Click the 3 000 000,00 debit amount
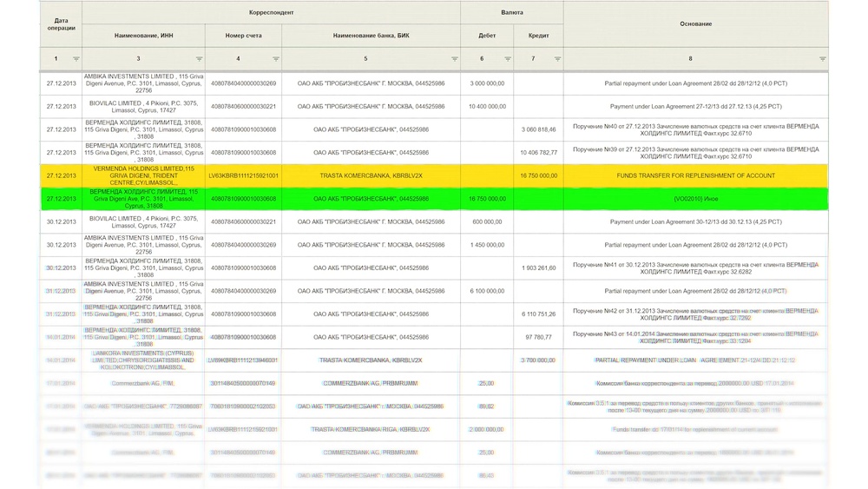Viewport: 868px width, 489px height. point(488,83)
